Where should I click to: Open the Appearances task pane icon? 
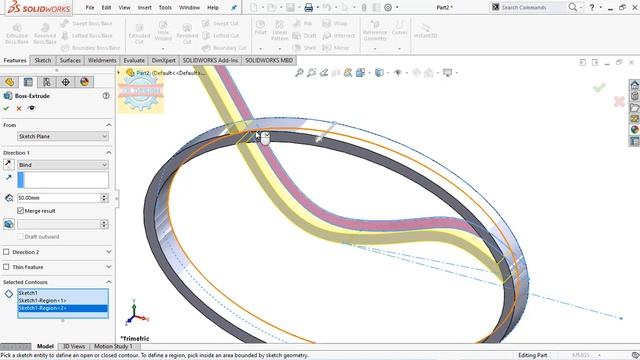click(x=634, y=130)
